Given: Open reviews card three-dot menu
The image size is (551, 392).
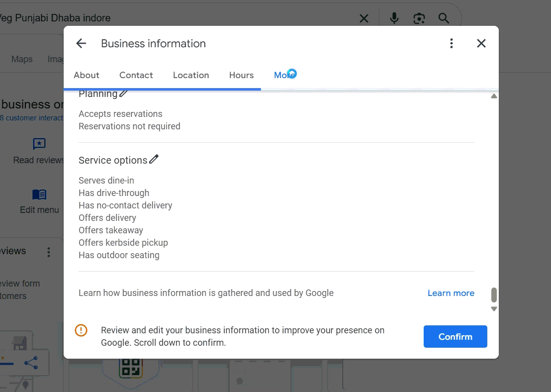Looking at the screenshot, I should 49,252.
